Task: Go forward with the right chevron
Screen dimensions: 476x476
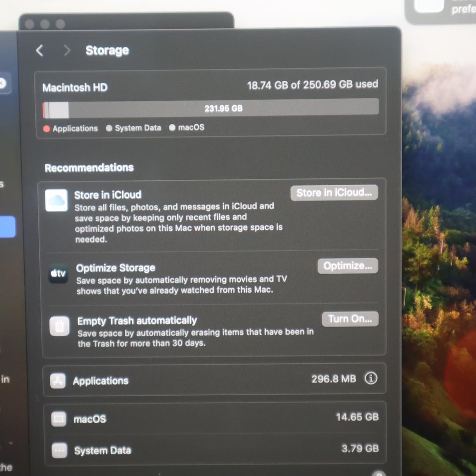Action: 67,51
